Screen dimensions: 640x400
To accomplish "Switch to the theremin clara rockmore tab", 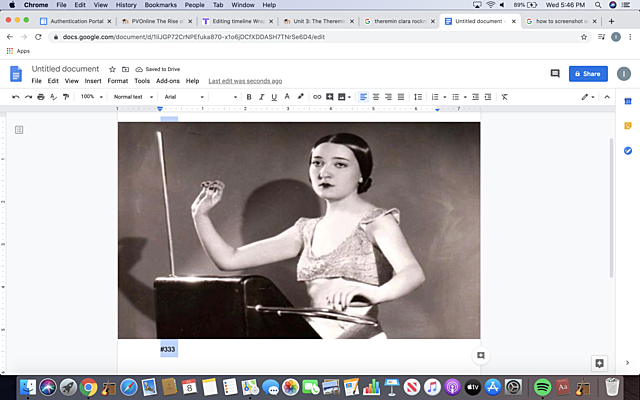I will point(400,21).
